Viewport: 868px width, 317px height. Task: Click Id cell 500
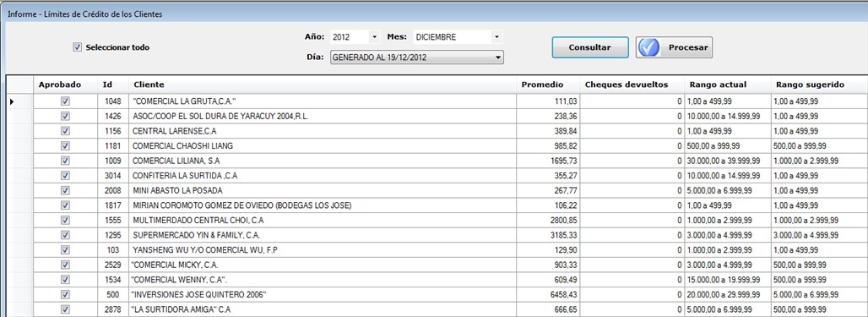[113, 294]
